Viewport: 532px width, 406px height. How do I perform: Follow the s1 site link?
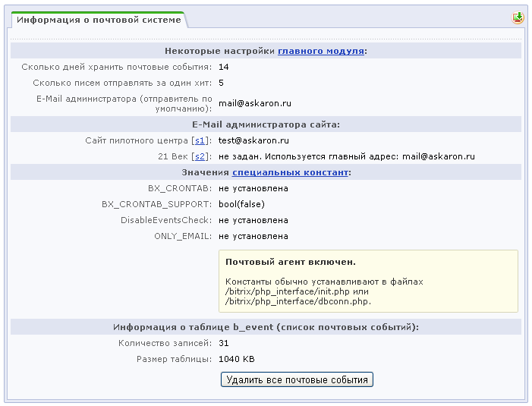(200, 141)
